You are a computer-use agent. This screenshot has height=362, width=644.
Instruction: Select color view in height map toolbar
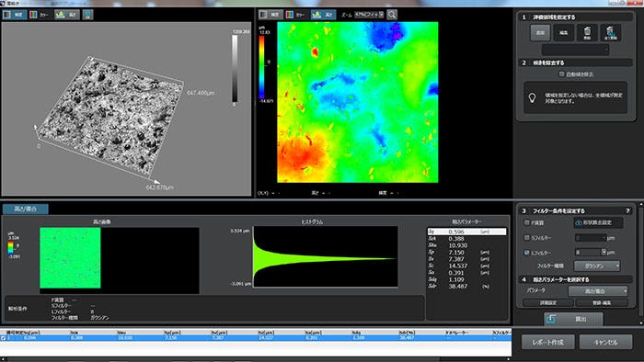pyautogui.click(x=296, y=15)
